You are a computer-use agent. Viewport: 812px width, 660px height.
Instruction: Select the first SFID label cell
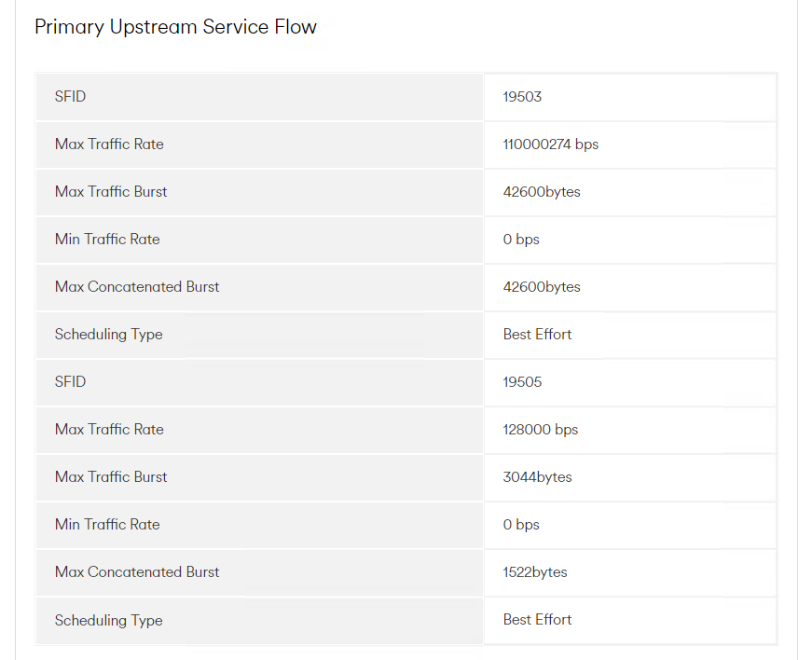(x=259, y=97)
